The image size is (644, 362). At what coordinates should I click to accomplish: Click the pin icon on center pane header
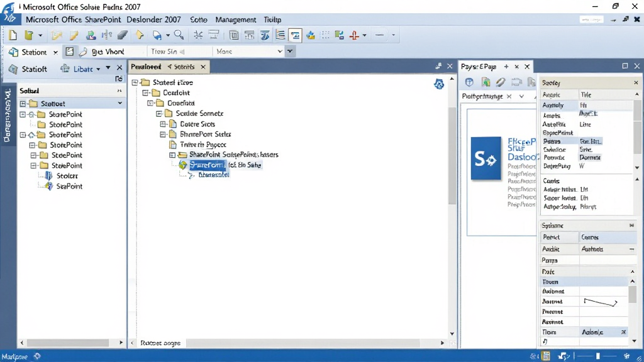tap(438, 66)
